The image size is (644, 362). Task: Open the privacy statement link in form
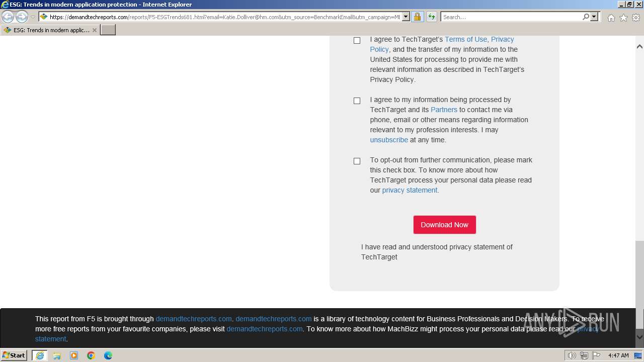[x=410, y=190]
